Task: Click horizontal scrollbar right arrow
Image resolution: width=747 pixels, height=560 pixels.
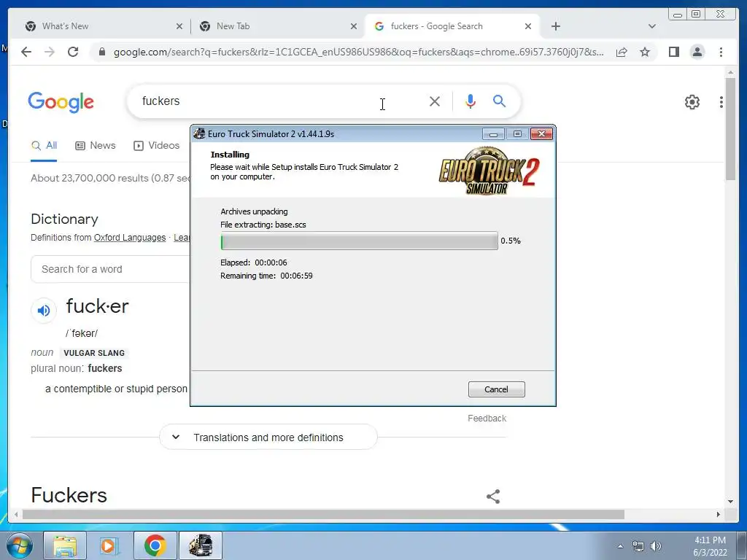Action: [x=718, y=514]
